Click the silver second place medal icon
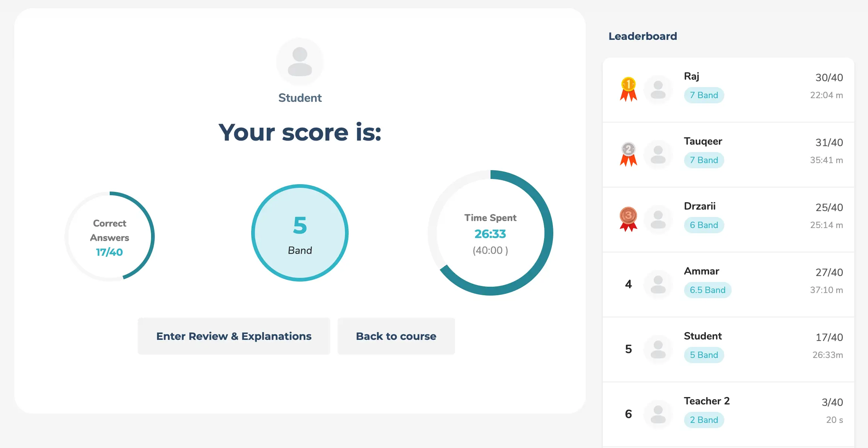The height and width of the screenshot is (448, 868). point(628,154)
